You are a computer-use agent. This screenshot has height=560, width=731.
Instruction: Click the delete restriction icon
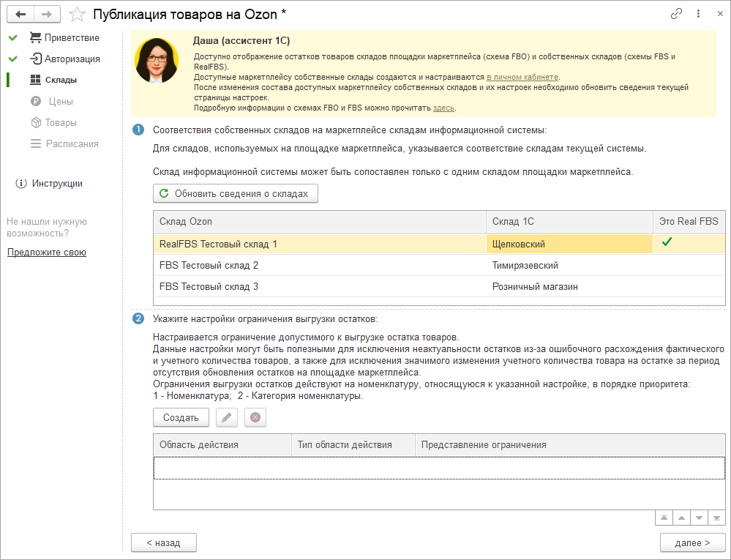255,418
